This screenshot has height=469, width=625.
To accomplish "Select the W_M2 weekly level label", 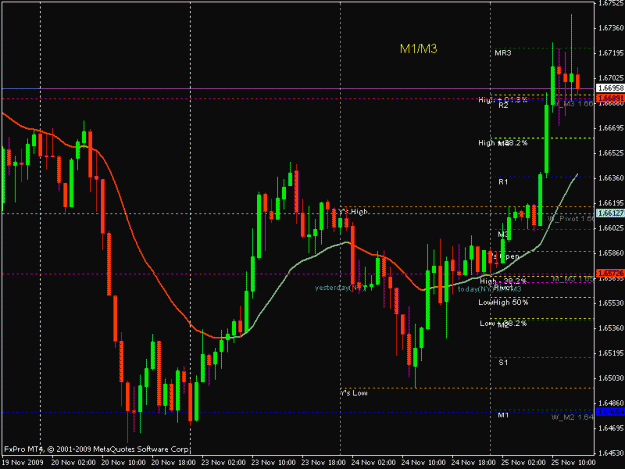I will click(573, 417).
